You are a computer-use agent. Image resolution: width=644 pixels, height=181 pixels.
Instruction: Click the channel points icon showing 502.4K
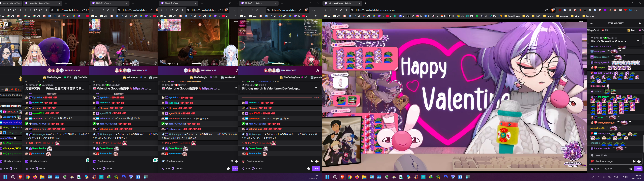[x=602, y=169]
